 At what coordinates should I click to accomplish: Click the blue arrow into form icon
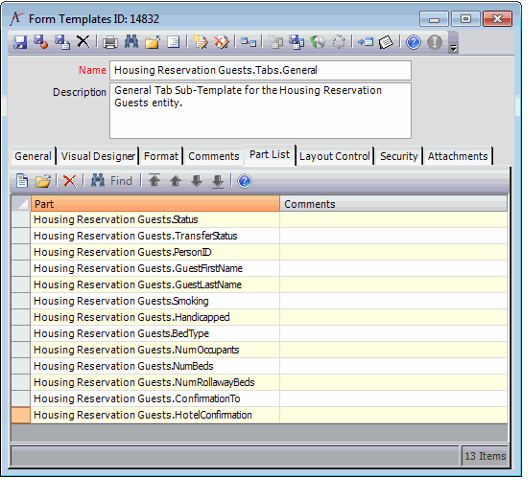pyautogui.click(x=365, y=42)
